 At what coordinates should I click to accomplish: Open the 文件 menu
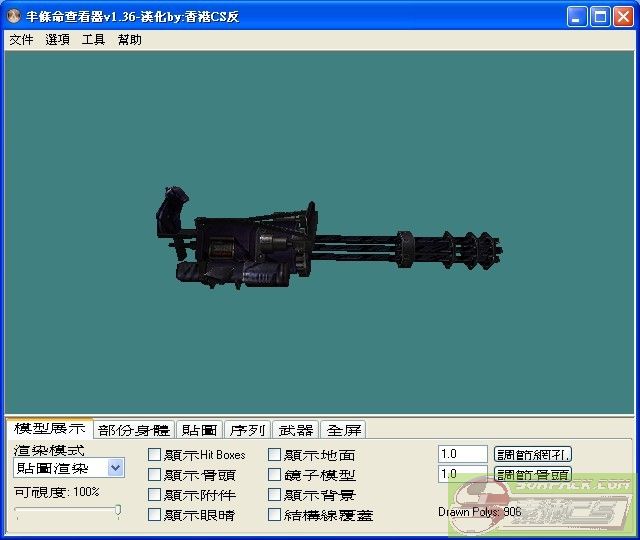coord(21,40)
